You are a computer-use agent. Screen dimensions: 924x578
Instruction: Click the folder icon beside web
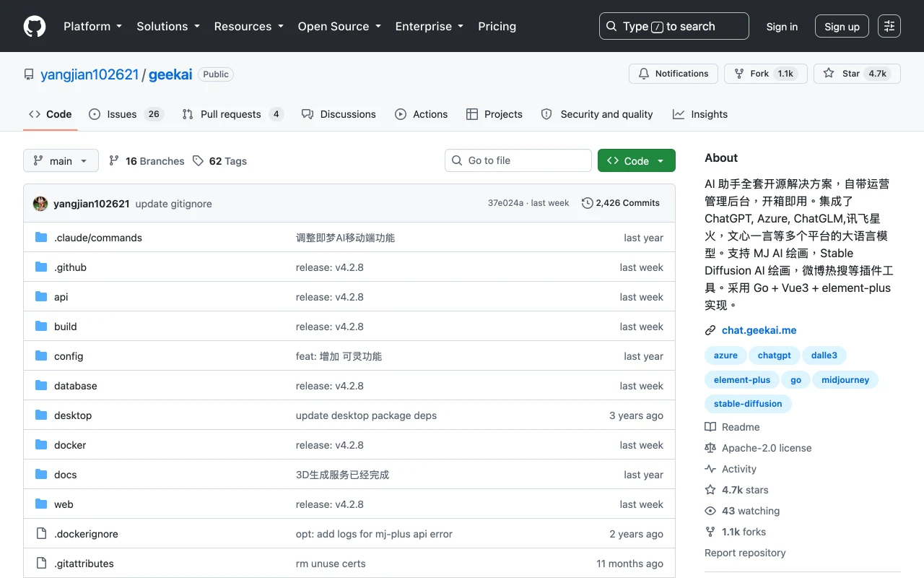click(x=41, y=504)
